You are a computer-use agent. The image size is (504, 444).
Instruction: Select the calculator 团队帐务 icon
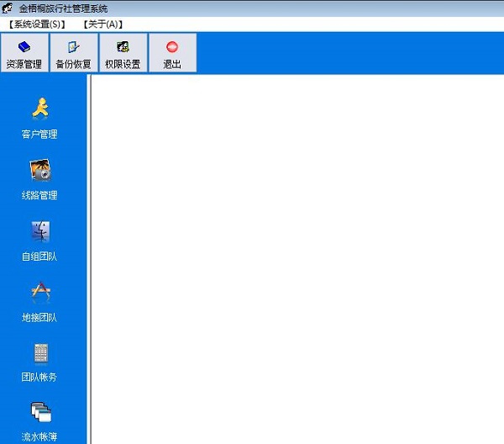tap(41, 353)
